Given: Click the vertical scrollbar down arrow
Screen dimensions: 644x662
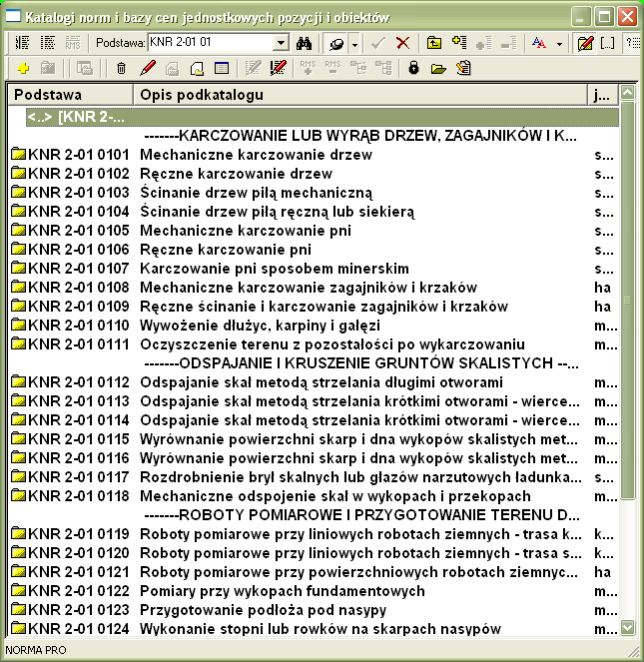Looking at the screenshot, I should [628, 627].
